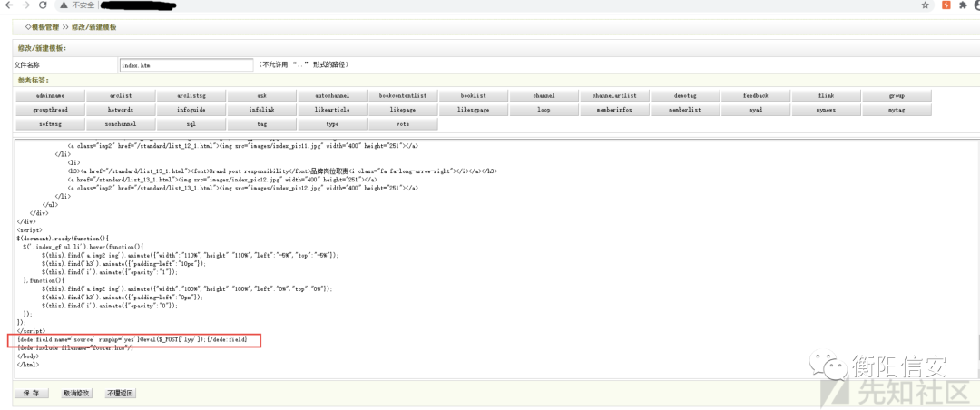980x410 pixels.
Task: Insert the memberinfos tag
Action: pos(615,110)
